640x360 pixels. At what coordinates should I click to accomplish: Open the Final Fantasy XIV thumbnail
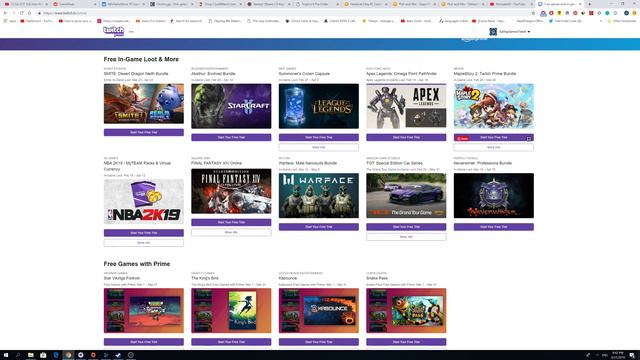231,191
